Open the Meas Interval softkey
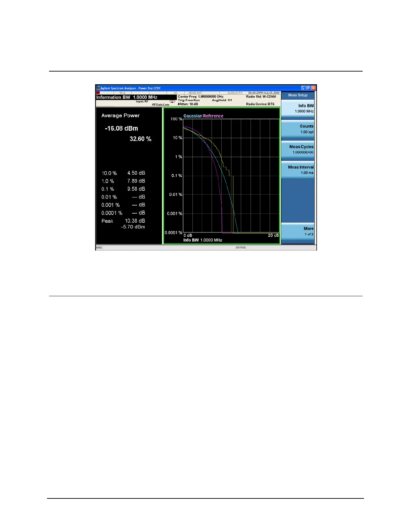The height and width of the screenshot is (532, 411). pyautogui.click(x=298, y=170)
